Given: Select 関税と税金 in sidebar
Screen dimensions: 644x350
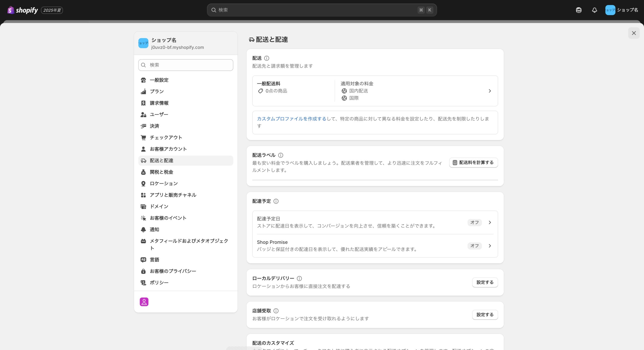Looking at the screenshot, I should [161, 172].
